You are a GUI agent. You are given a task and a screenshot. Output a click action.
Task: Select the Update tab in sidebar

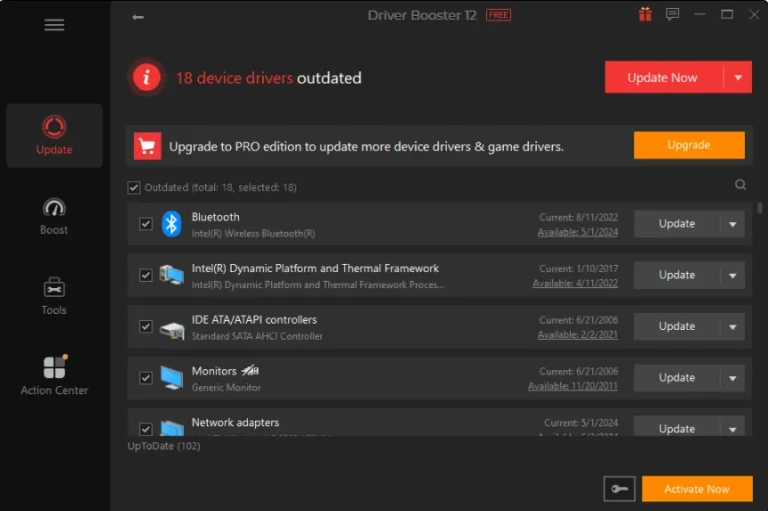pos(54,135)
